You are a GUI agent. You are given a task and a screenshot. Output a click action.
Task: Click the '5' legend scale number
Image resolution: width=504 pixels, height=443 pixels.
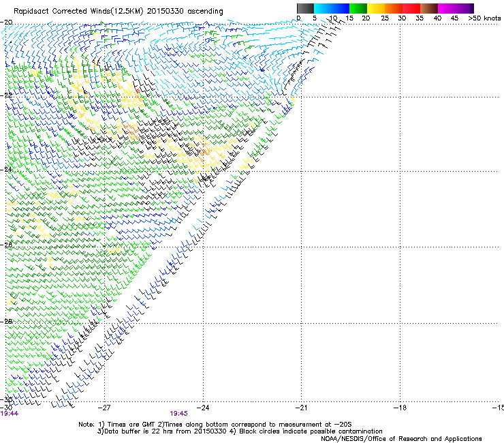315,18
